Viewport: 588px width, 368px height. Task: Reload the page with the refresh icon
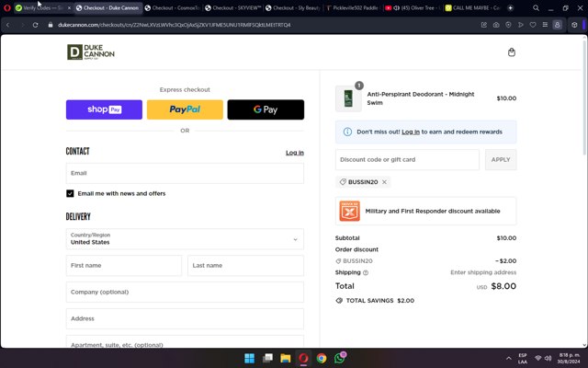[x=35, y=25]
